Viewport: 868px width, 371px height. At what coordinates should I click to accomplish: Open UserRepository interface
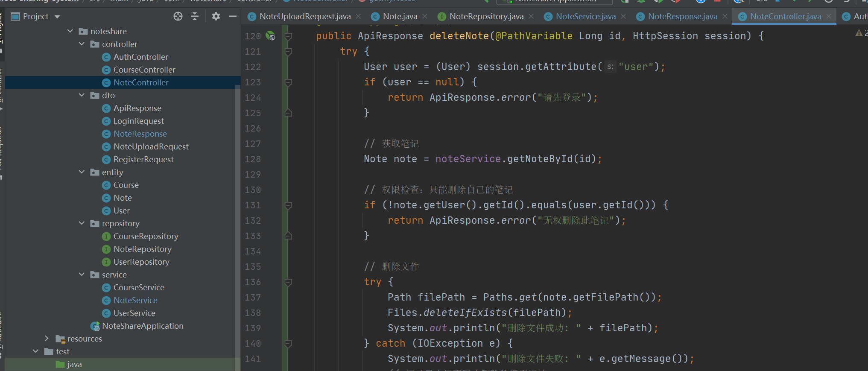[x=141, y=262]
